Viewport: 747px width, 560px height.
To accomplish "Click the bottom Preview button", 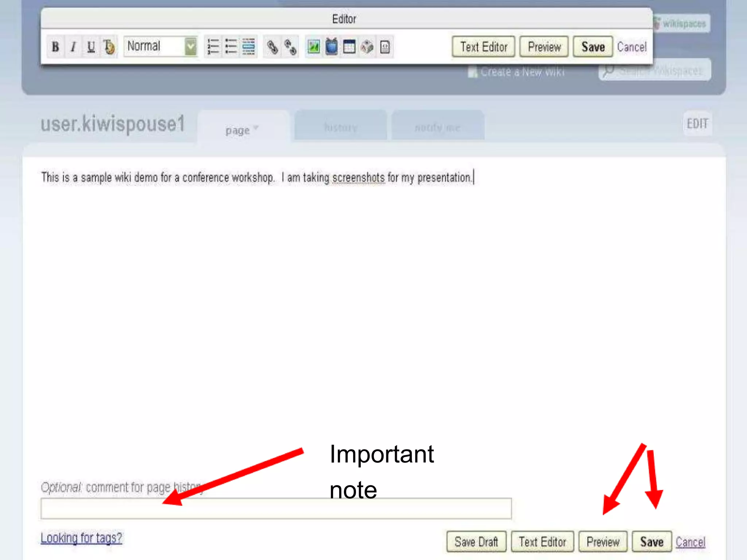I will (x=603, y=541).
